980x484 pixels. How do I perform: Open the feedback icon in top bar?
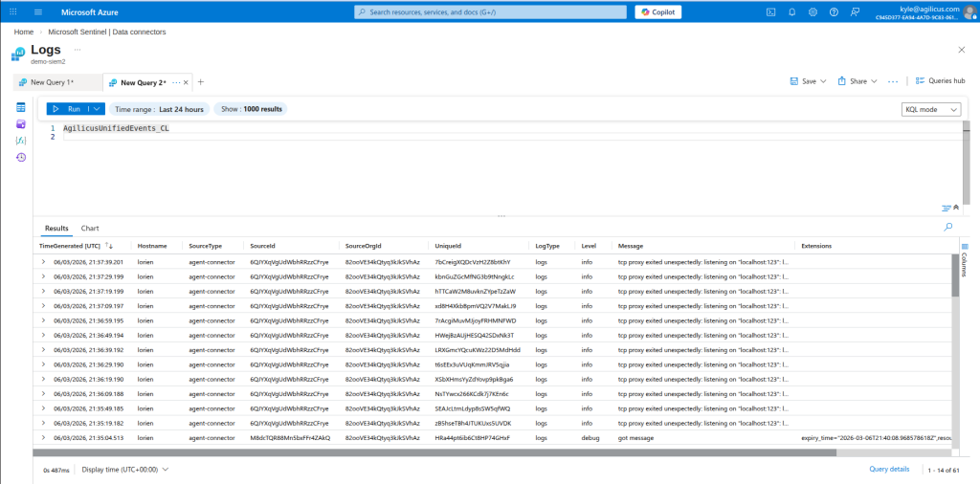click(855, 11)
